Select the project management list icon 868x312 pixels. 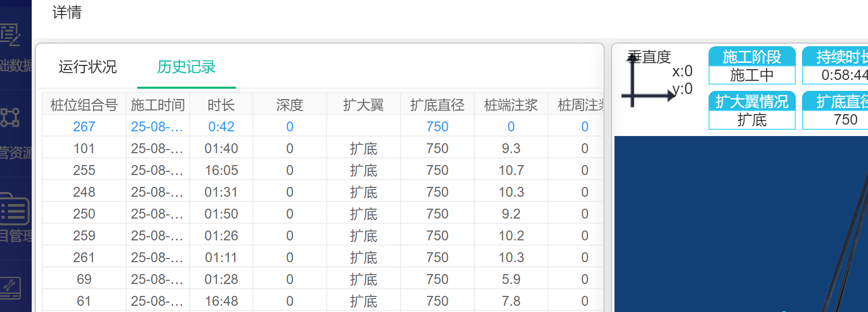pyautogui.click(x=14, y=209)
